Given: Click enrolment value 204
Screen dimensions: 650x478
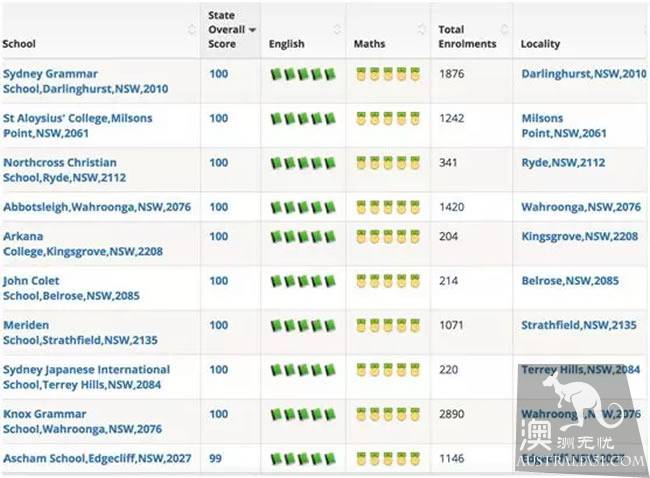Looking at the screenshot, I should pyautogui.click(x=449, y=236).
